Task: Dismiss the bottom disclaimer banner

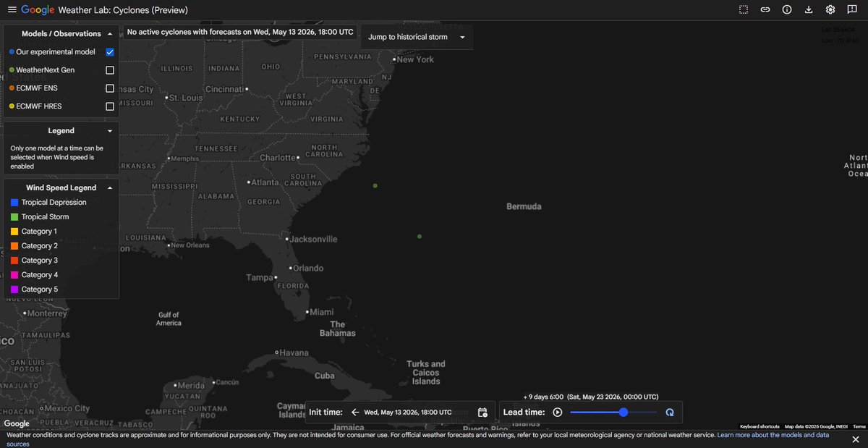Action: [x=855, y=439]
